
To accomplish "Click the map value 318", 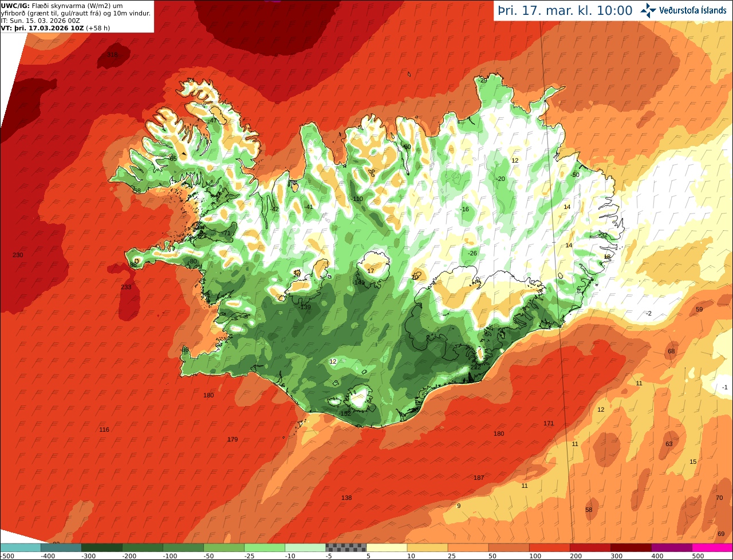I will click(112, 55).
